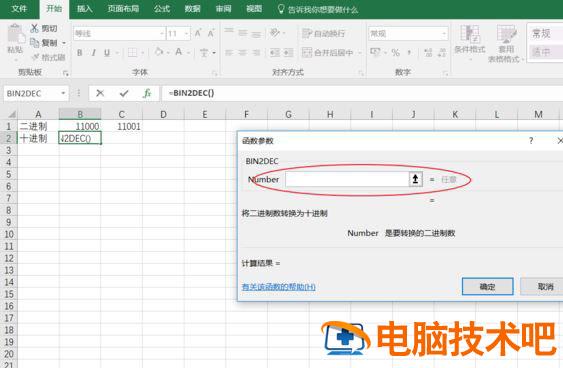Click 合并后居中 (Merge & Center)

pyautogui.click(x=328, y=53)
